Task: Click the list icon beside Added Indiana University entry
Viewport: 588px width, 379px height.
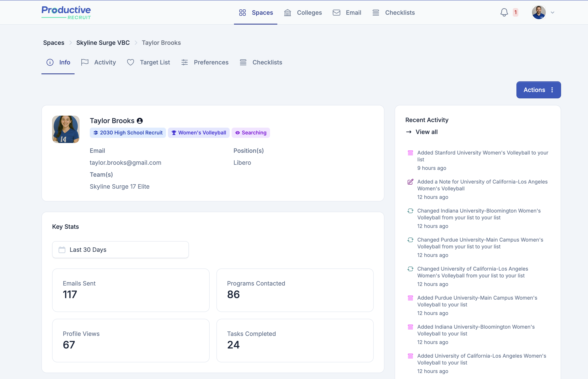Action: tap(410, 327)
